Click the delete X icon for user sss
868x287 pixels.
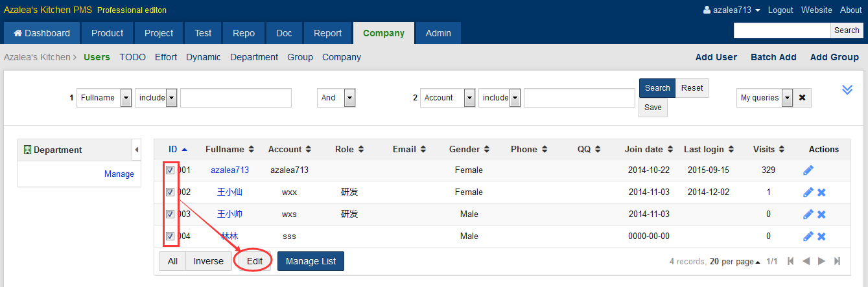tap(821, 236)
